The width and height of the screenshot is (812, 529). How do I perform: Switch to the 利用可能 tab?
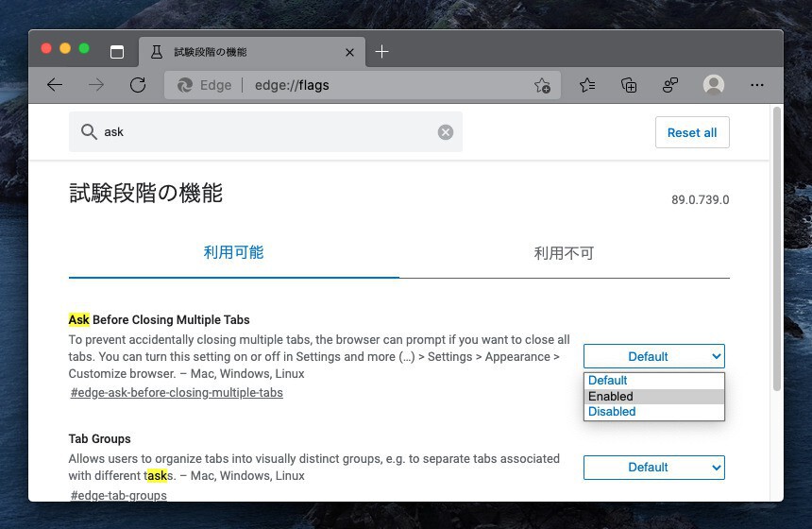233,253
